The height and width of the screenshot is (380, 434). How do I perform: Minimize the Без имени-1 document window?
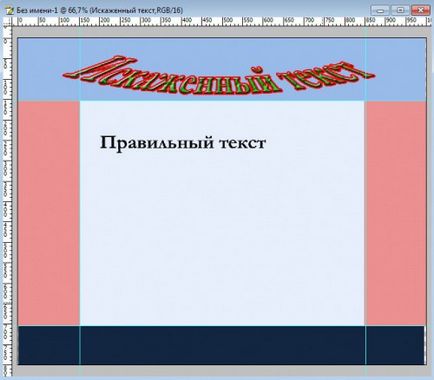click(380, 10)
